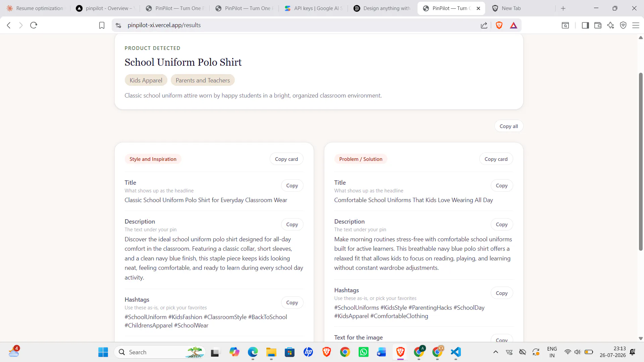Open the clock and date 23:13

tap(613, 352)
